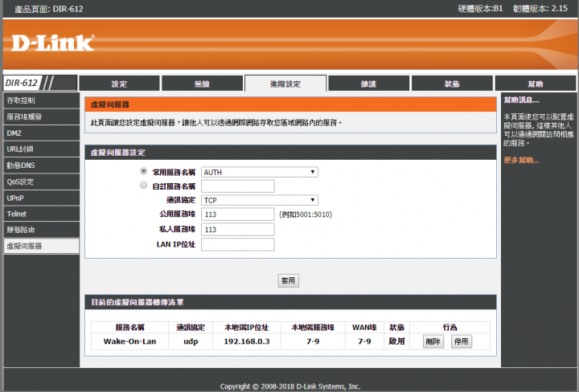Go to 存取控制 in sidebar
579x392 pixels.
[41, 100]
